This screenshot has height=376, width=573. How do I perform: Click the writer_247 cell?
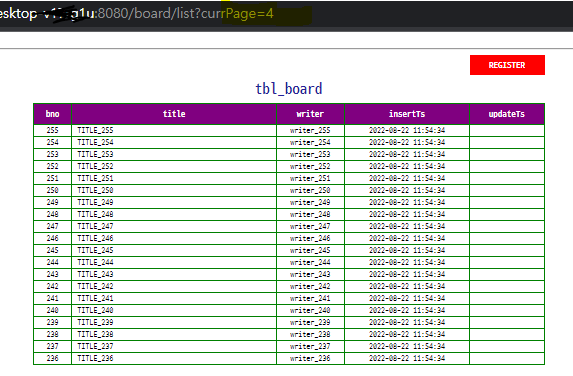tap(310, 226)
